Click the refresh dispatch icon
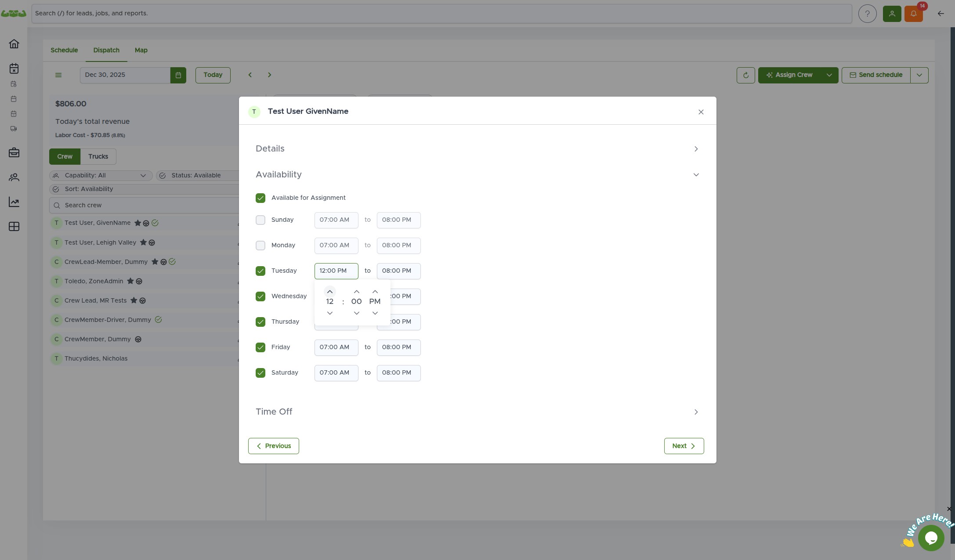The height and width of the screenshot is (560, 955). tap(745, 75)
